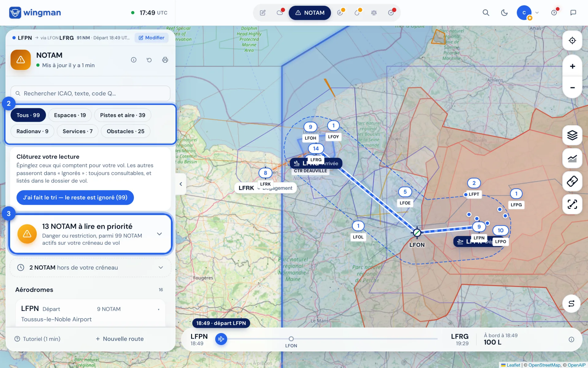This screenshot has width=588, height=368.
Task: Open the map layers button
Action: pyautogui.click(x=572, y=135)
